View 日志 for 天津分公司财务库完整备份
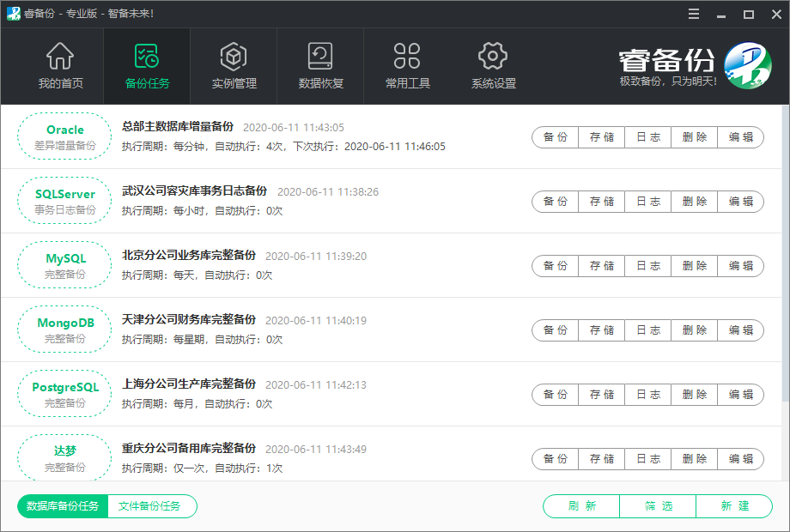 click(648, 330)
